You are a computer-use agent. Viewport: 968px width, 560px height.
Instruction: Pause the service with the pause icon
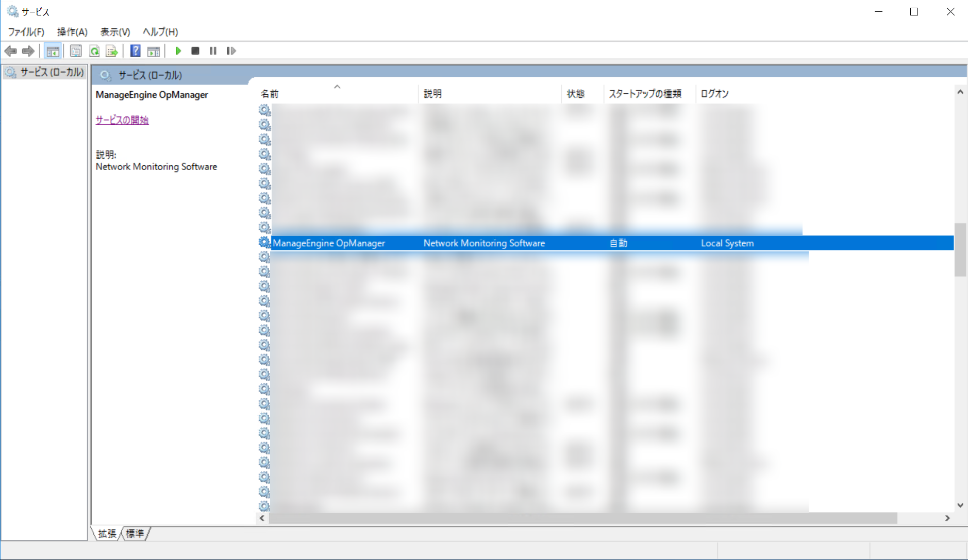click(x=213, y=51)
